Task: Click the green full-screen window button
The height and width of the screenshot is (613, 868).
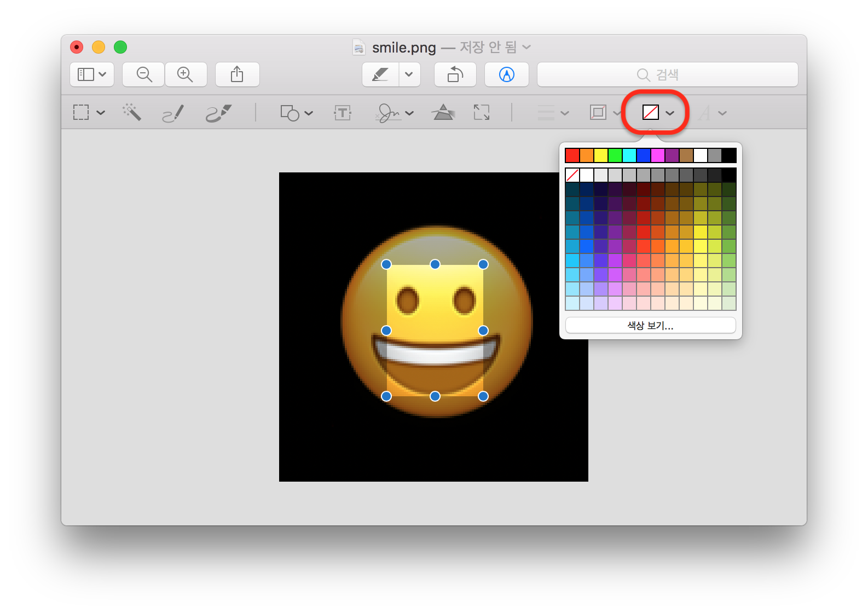Action: 120,48
